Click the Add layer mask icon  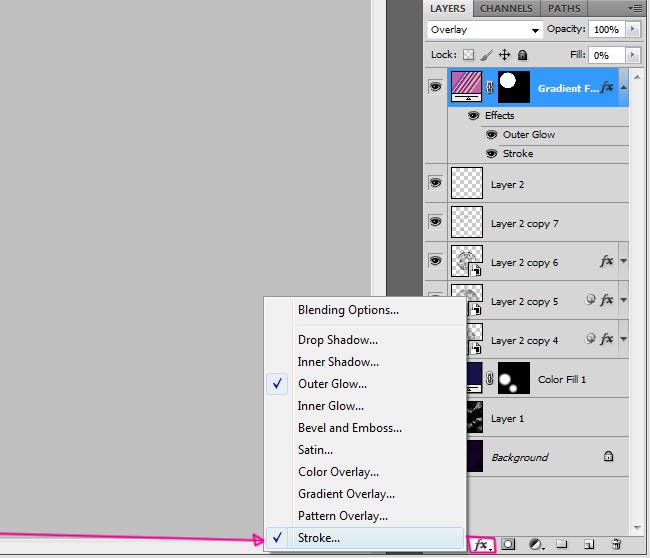(509, 545)
